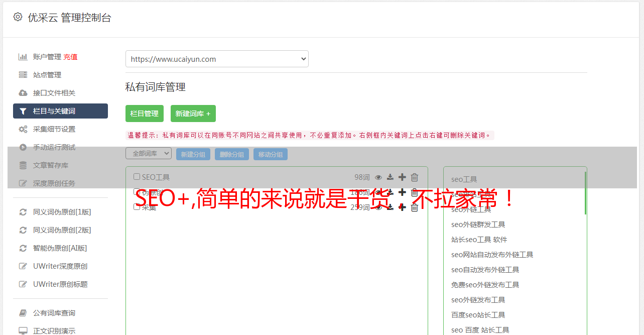This screenshot has height=335, width=644.
Task: Select keyword seo自动发布外链工具
Action: click(x=485, y=270)
